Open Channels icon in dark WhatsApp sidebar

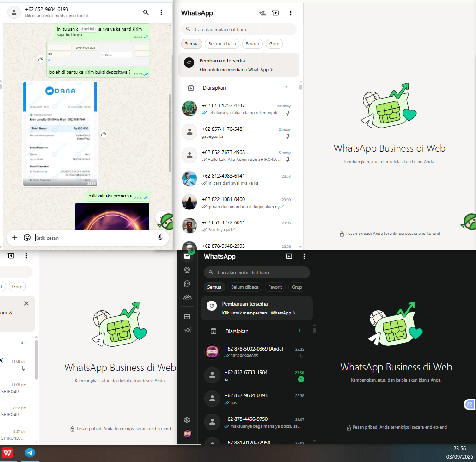click(187, 283)
